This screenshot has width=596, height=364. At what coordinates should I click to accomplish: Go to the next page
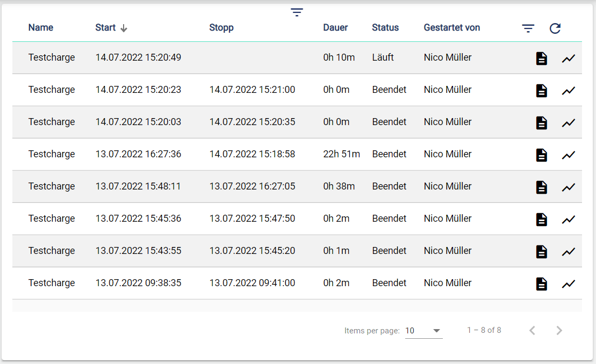coord(559,331)
